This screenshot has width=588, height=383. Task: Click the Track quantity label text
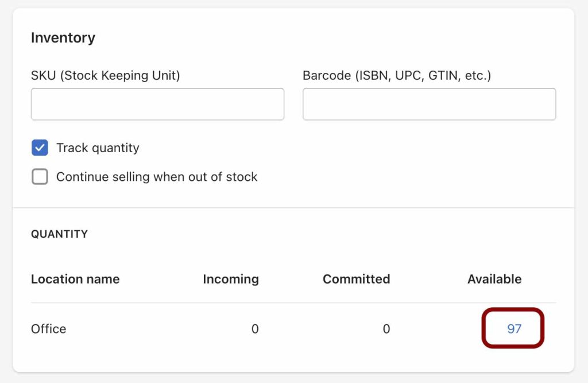coord(98,148)
